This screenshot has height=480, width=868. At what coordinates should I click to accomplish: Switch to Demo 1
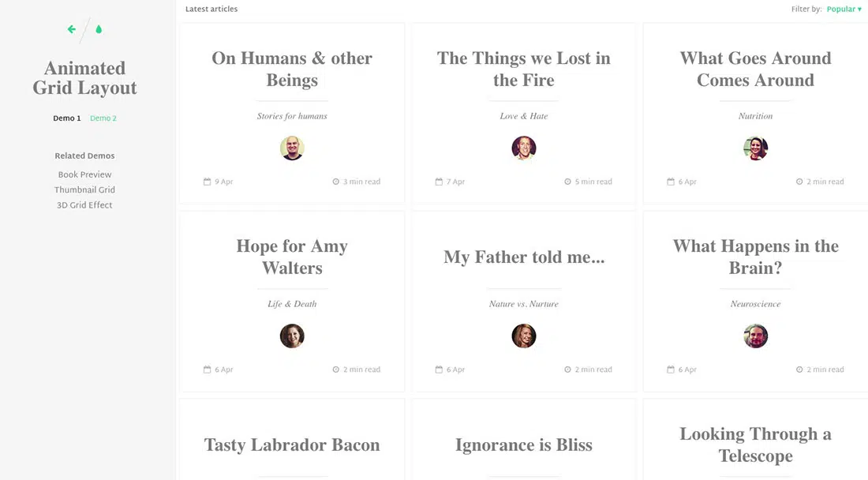tap(67, 118)
